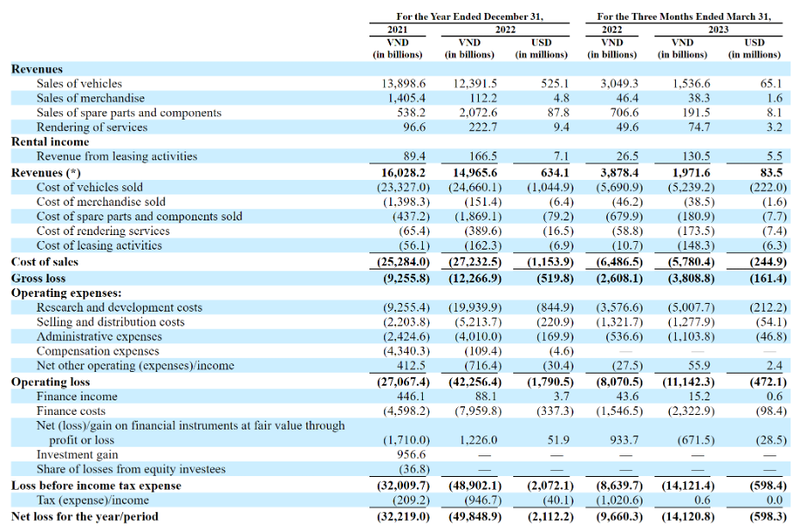
Task: Click the 'Finance costs' row label
Action: 71,411
